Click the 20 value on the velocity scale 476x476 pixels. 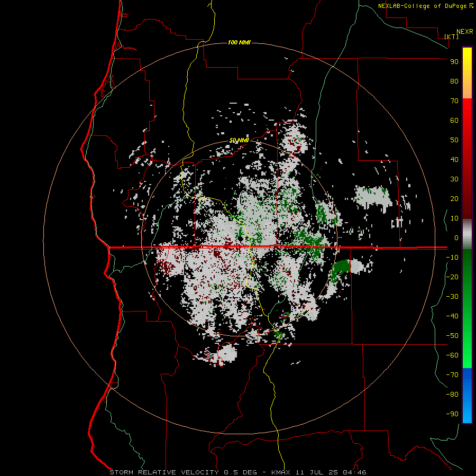[x=454, y=198]
